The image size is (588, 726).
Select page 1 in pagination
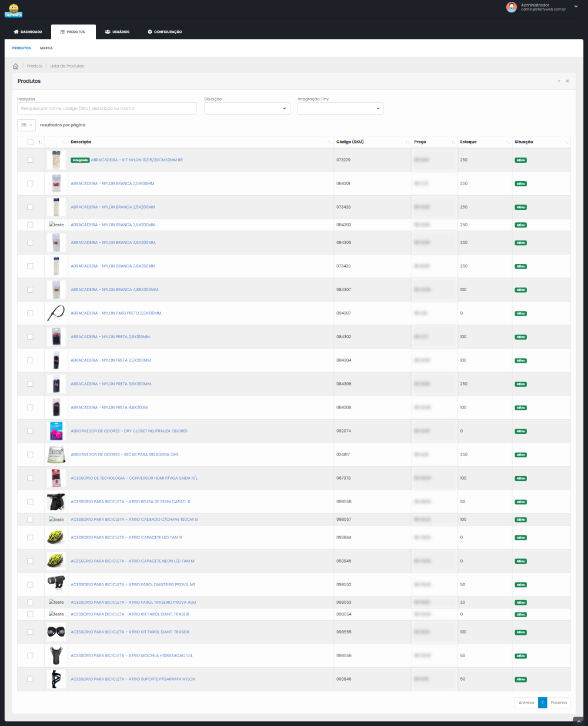[543, 702]
